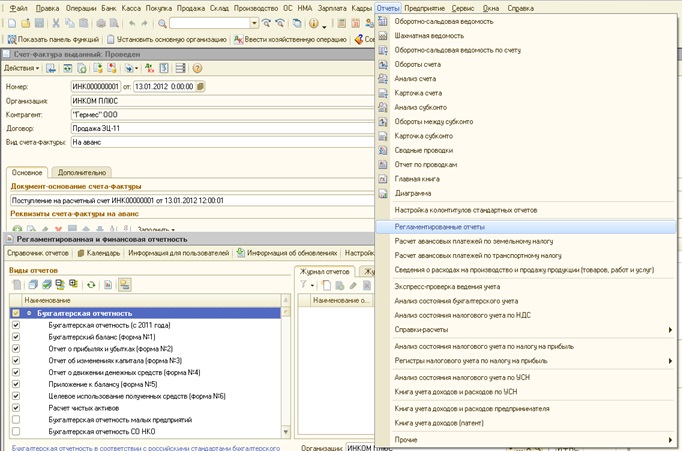Click the filter funnel icon in Журнал отчетов
682x451 pixels.
click(303, 285)
